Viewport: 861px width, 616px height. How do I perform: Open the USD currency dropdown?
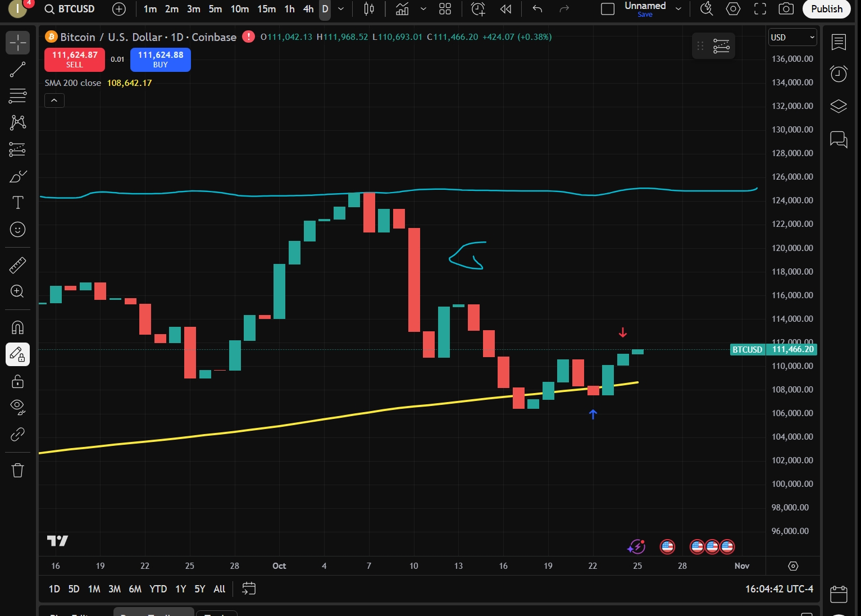[x=792, y=37]
